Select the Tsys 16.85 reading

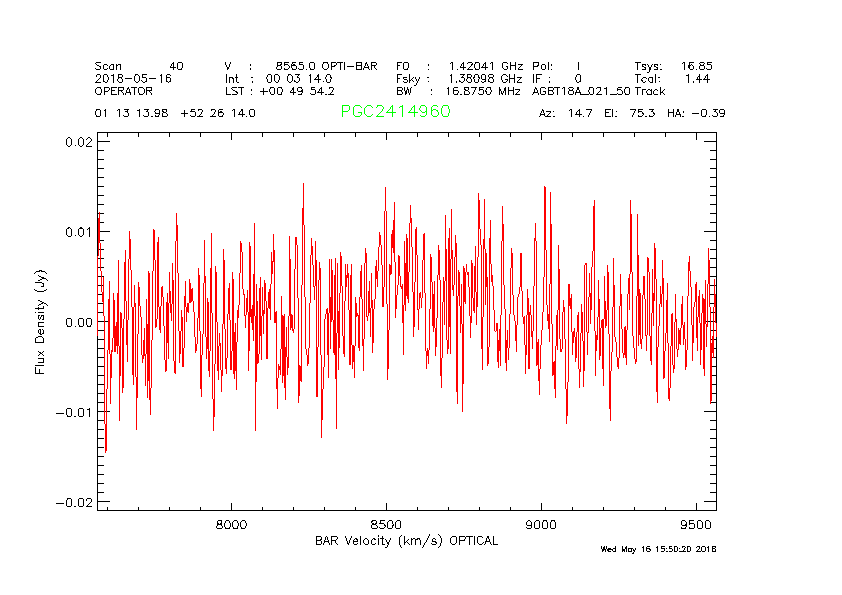click(673, 65)
